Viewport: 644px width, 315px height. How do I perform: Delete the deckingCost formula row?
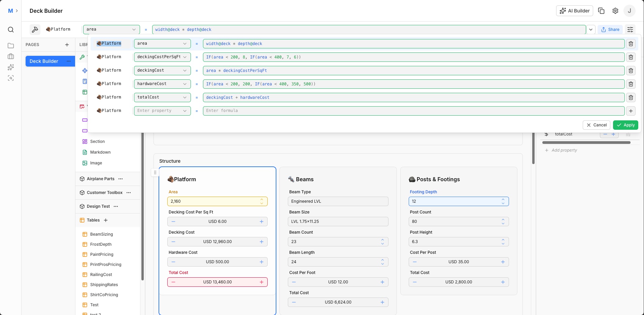(631, 71)
